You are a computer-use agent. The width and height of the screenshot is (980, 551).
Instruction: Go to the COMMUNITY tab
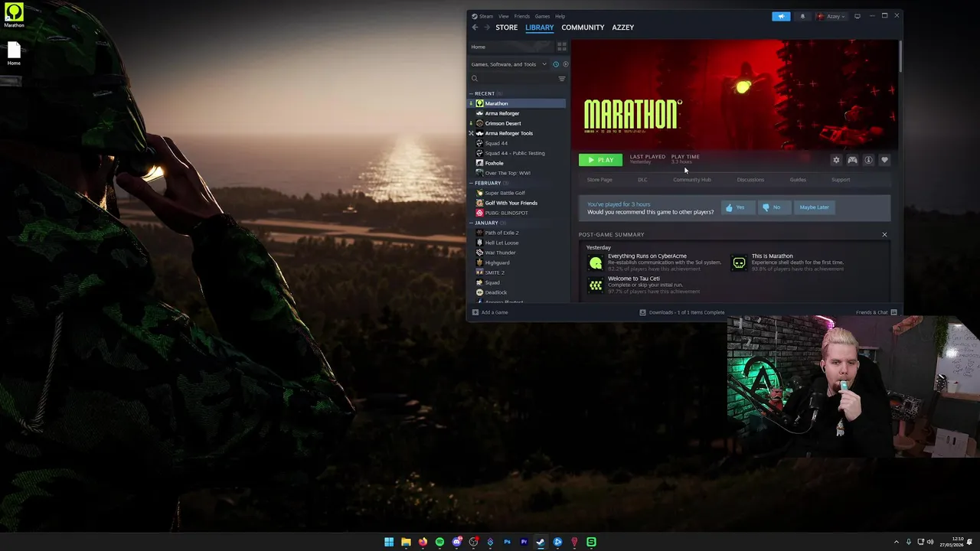tap(583, 28)
